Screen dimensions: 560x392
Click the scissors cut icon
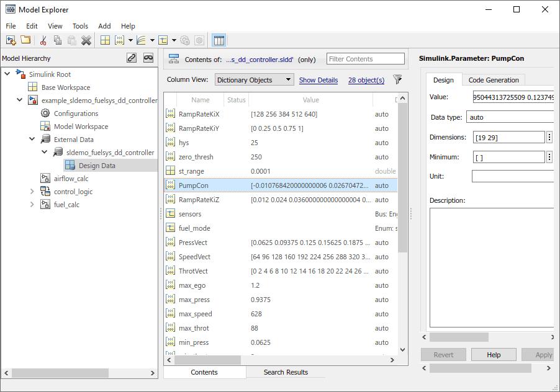(43, 40)
